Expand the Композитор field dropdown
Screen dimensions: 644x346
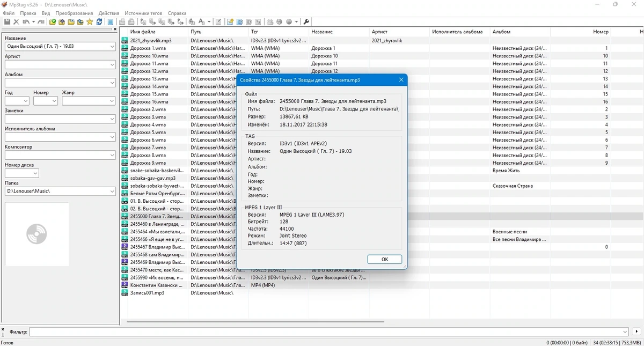point(112,155)
